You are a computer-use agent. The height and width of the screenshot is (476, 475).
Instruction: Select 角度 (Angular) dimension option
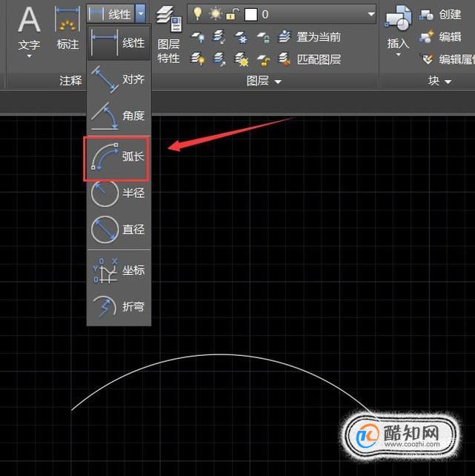tap(119, 116)
